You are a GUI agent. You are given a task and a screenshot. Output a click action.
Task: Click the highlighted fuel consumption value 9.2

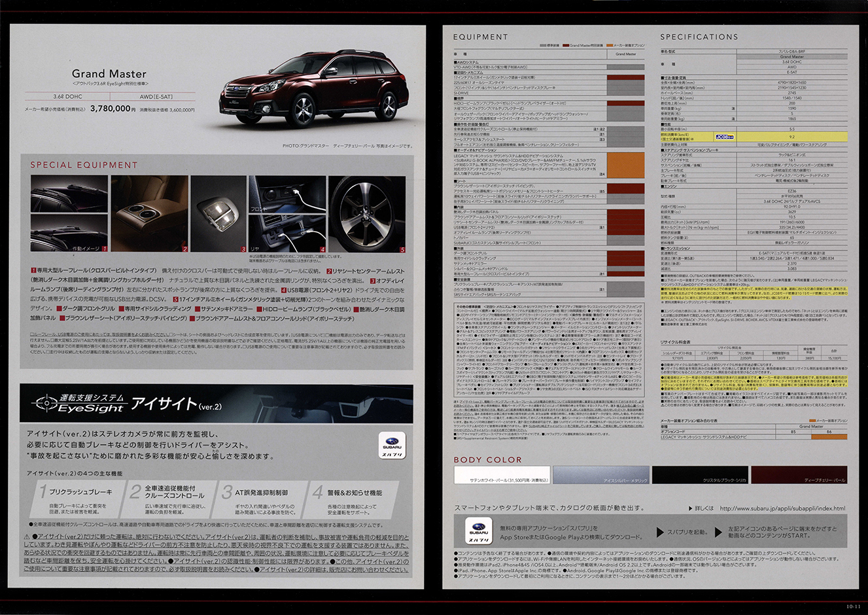[x=792, y=137]
